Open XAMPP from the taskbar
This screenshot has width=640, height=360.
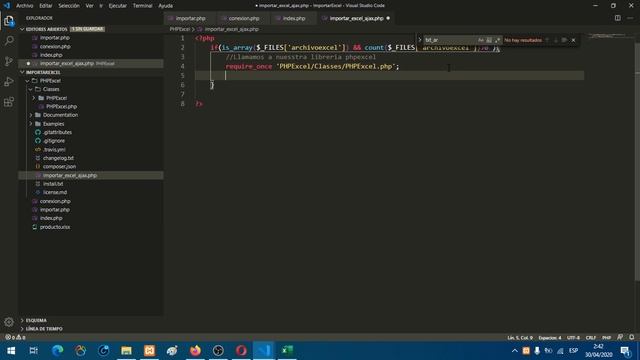(149, 351)
